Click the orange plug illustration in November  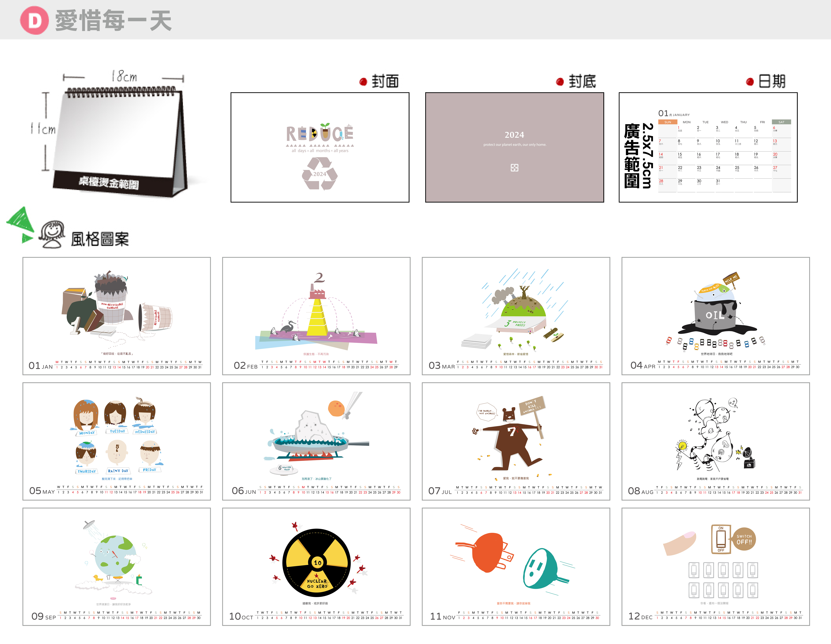click(487, 553)
